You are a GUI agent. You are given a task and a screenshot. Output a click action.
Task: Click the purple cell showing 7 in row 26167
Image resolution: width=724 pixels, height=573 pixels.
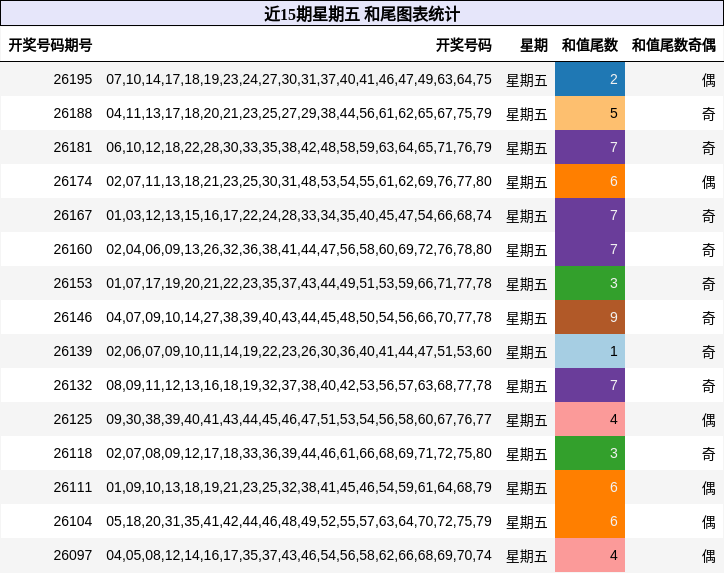[590, 216]
